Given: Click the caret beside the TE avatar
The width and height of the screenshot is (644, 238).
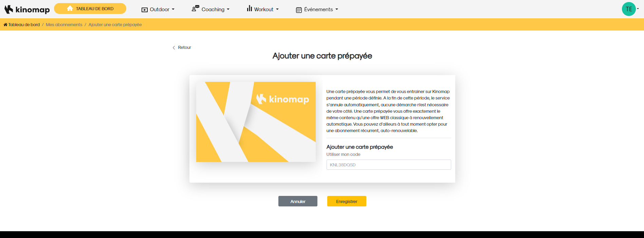Looking at the screenshot, I should 638,9.
